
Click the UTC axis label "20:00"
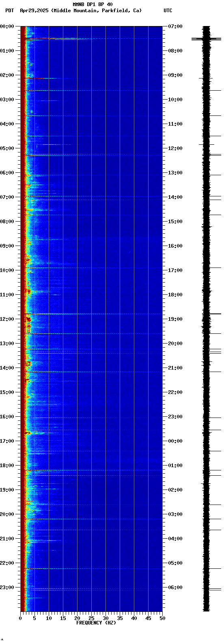pos(175,344)
